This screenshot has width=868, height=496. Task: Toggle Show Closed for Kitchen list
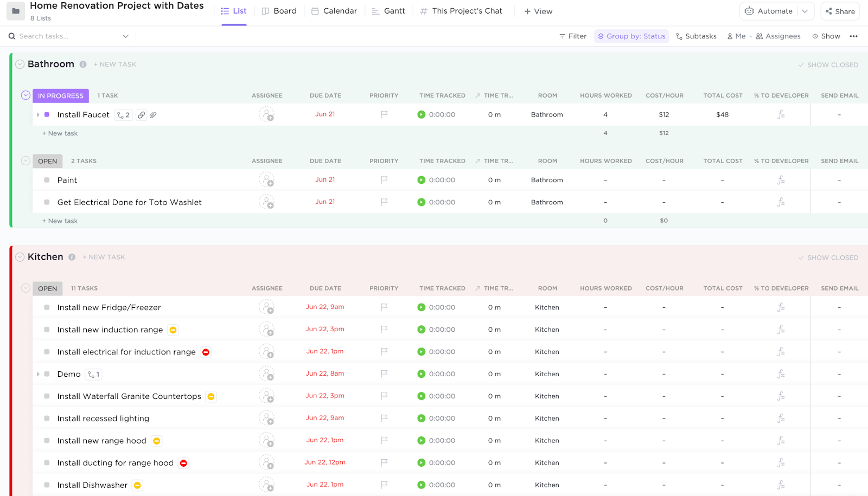(828, 257)
